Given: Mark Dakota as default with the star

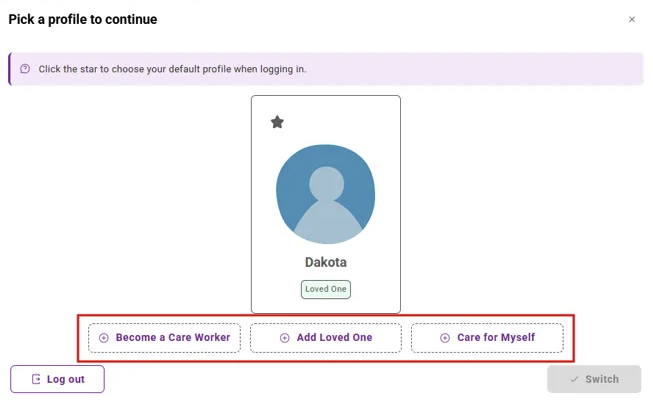Looking at the screenshot, I should [277, 122].
